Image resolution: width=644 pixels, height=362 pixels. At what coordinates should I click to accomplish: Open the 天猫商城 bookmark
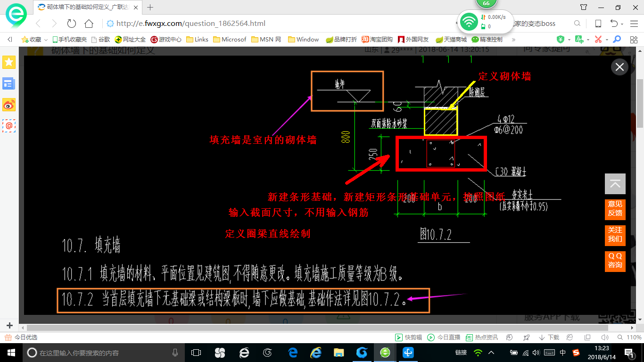coord(451,40)
